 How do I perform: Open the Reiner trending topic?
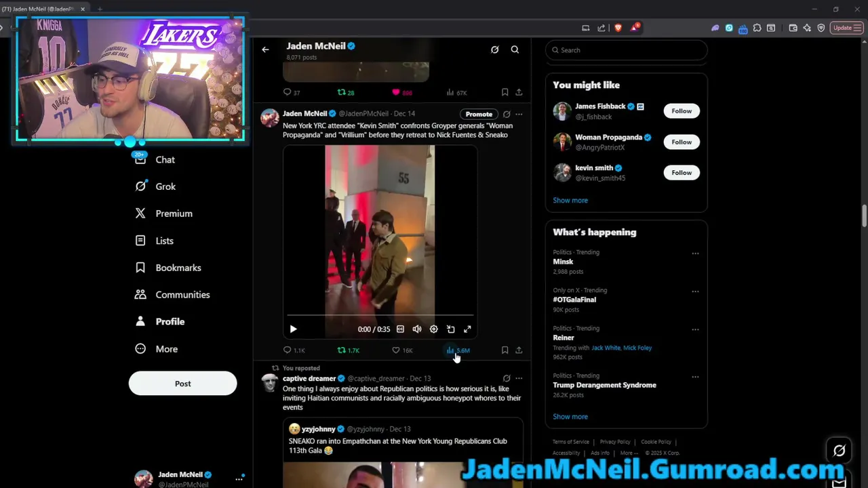(564, 338)
